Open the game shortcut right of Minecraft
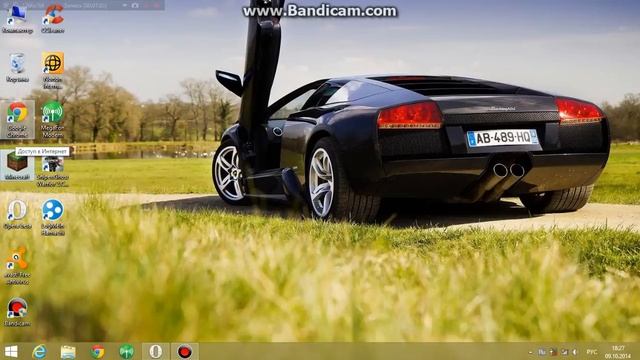 53,171
